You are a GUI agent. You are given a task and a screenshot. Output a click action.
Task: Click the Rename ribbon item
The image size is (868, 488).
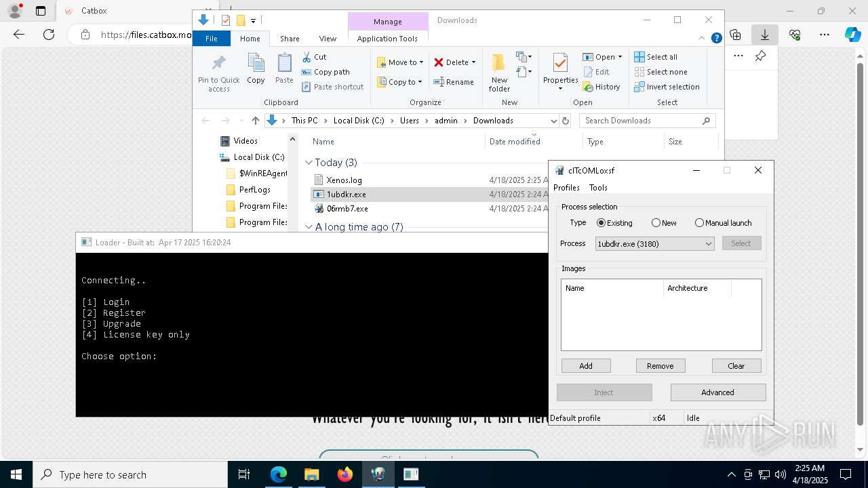point(454,82)
